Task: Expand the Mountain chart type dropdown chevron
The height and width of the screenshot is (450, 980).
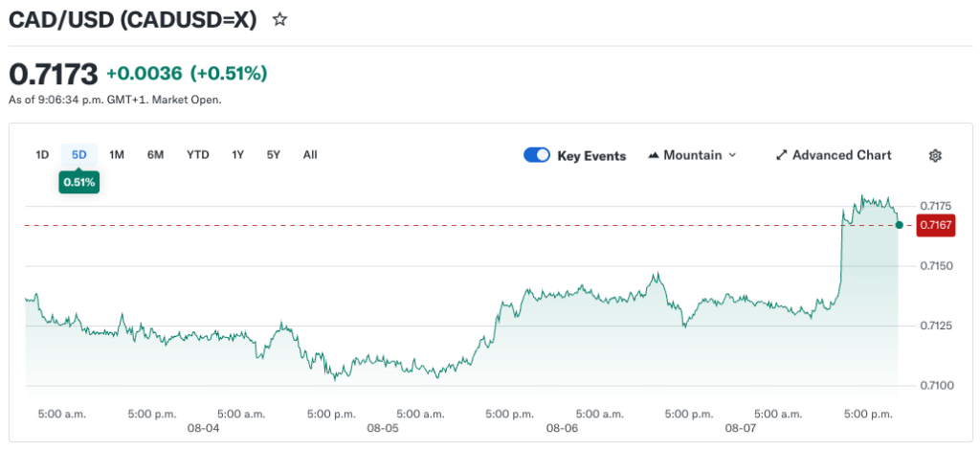Action: click(732, 155)
